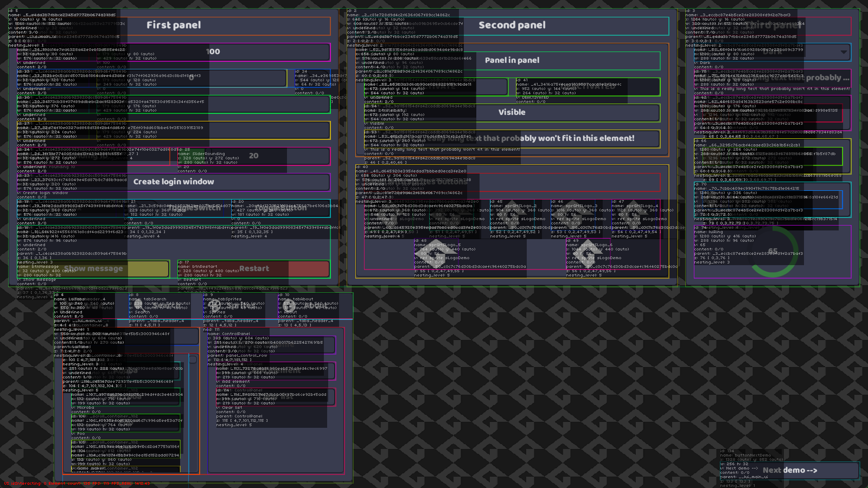Click the Add element button
Screen dimensions: 868x488
pos(276,371)
